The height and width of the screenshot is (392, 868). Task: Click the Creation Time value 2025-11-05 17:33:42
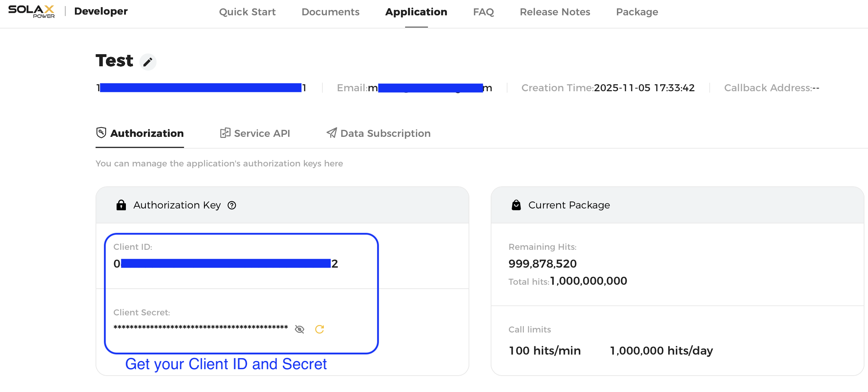coord(644,88)
